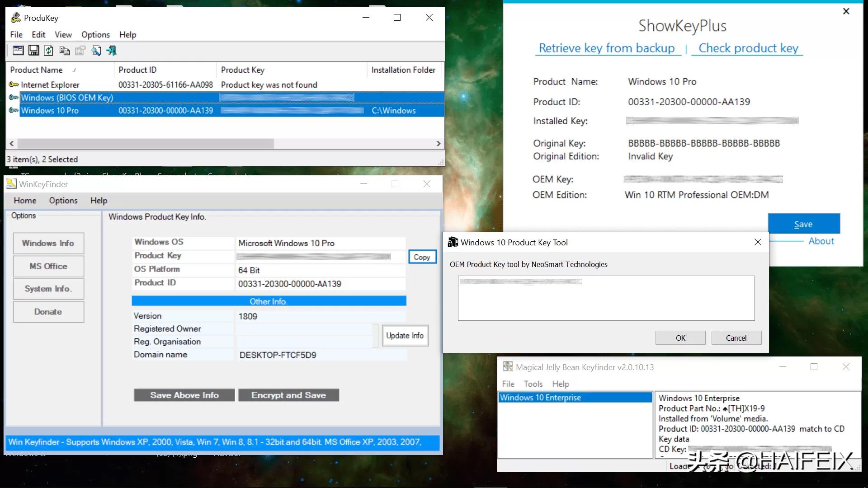Drag ShowKeyPlus installed key slider
The image size is (868, 488).
coord(712,120)
